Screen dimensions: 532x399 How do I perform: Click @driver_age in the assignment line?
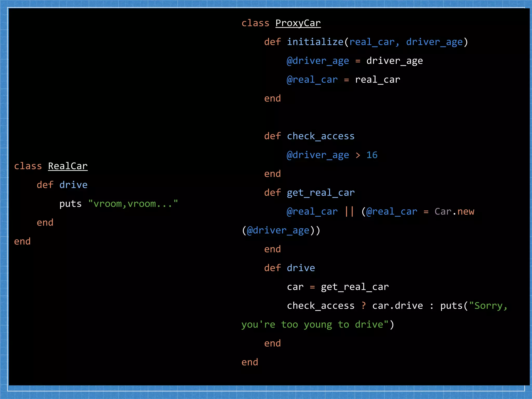(x=318, y=61)
